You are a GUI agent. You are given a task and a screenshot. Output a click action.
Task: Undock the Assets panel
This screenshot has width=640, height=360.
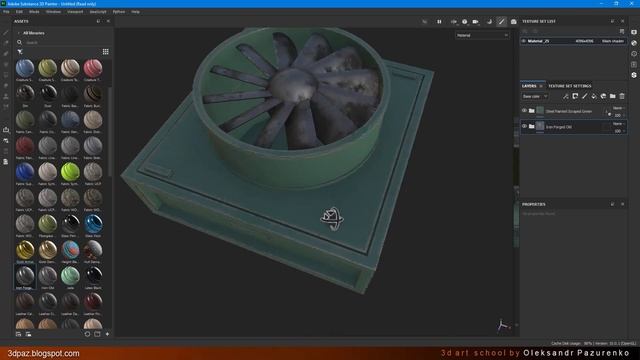98,21
